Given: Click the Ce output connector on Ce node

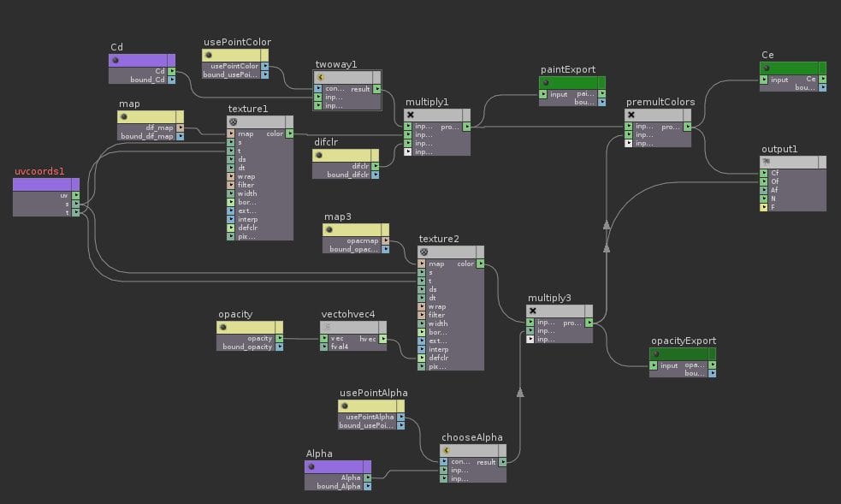Looking at the screenshot, I should click(x=822, y=80).
